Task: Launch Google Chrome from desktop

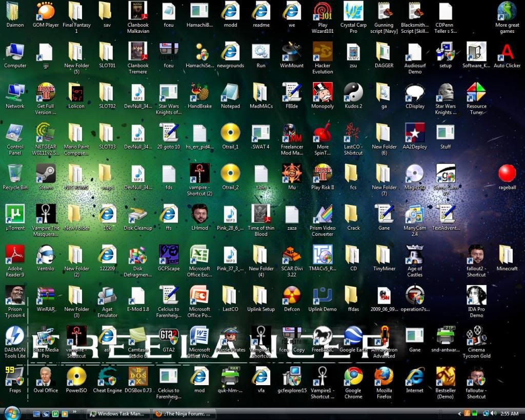Action: 353,376
